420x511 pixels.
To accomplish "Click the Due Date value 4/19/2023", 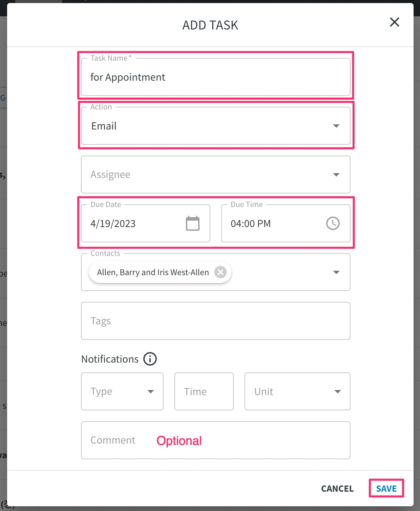I will click(x=113, y=224).
